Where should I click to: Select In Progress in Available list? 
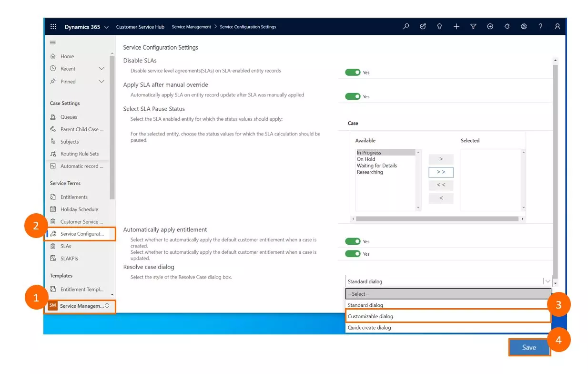point(386,153)
